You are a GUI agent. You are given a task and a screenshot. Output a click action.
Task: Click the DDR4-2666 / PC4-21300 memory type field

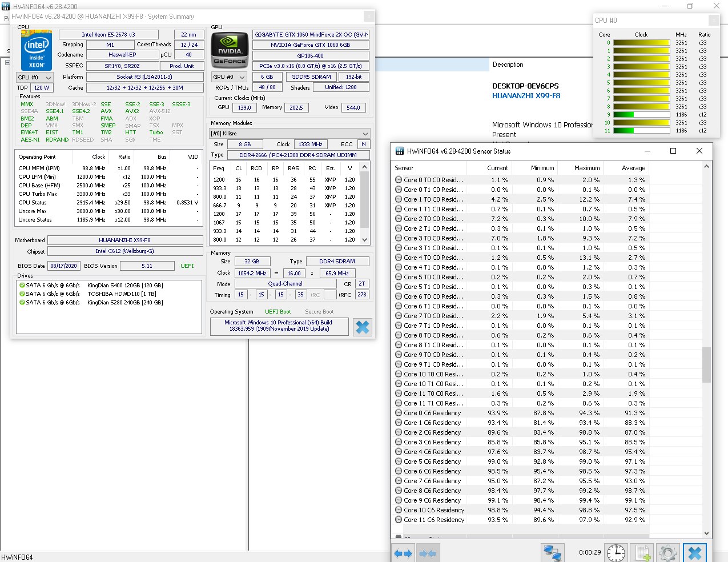pyautogui.click(x=298, y=155)
